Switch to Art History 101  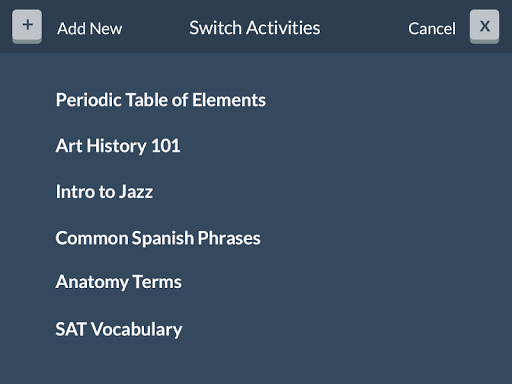[x=118, y=146]
